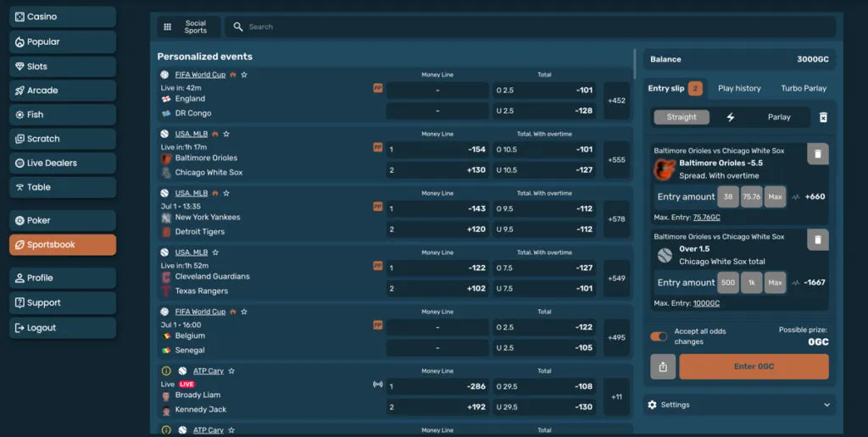Switch to Turbo Parlay tab

click(804, 89)
